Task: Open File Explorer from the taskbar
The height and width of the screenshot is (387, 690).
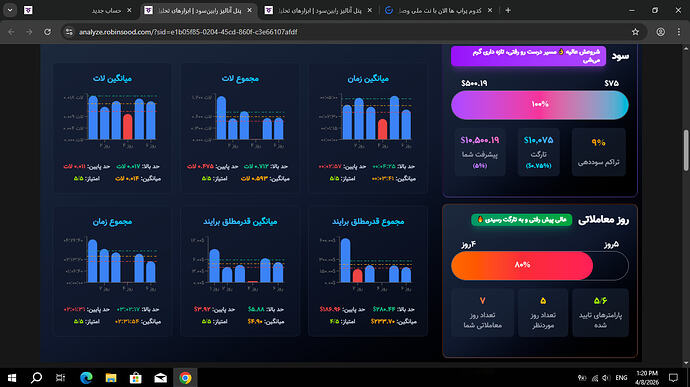Action: click(111, 378)
